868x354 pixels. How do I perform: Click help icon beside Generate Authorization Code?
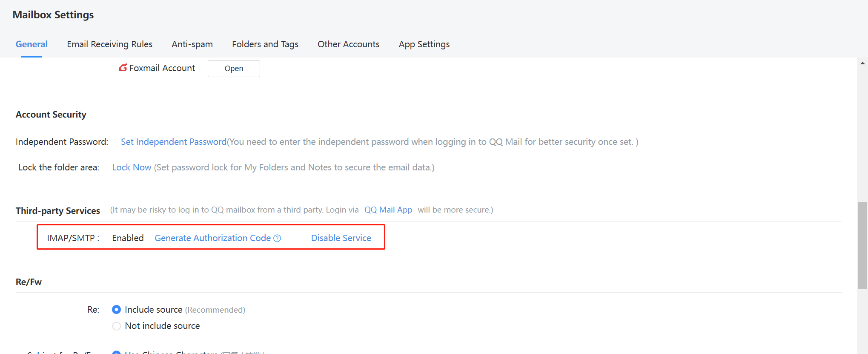click(x=277, y=238)
